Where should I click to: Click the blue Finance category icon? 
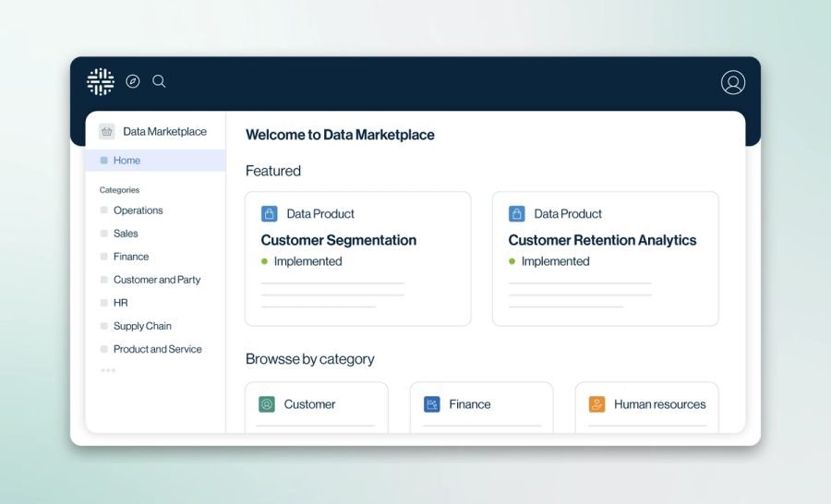tap(432, 404)
